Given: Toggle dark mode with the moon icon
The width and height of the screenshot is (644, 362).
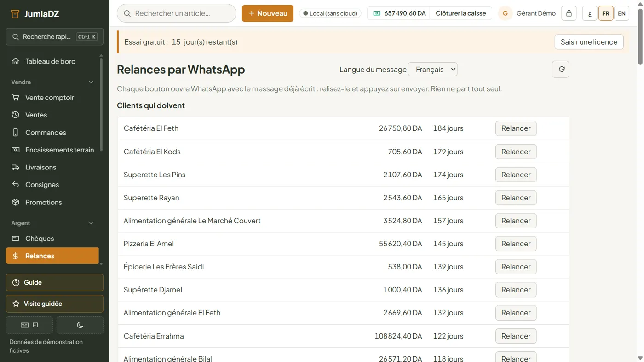Looking at the screenshot, I should pyautogui.click(x=80, y=325).
